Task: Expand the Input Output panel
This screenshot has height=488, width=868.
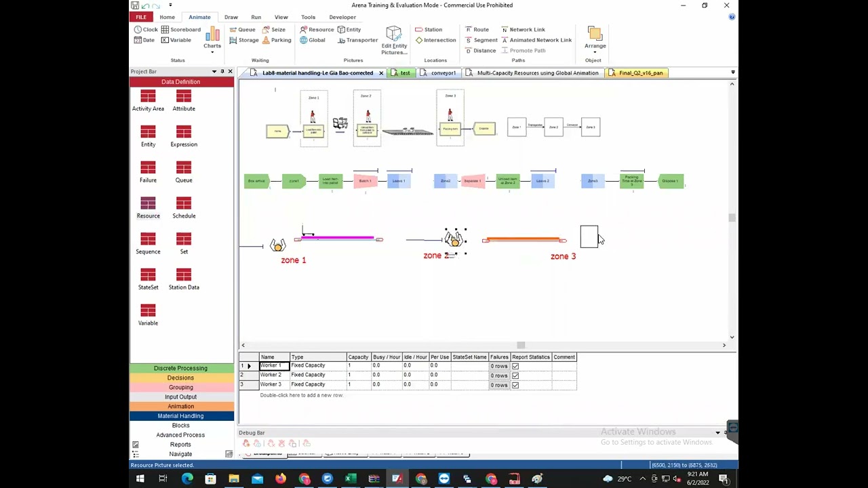Action: tap(181, 396)
